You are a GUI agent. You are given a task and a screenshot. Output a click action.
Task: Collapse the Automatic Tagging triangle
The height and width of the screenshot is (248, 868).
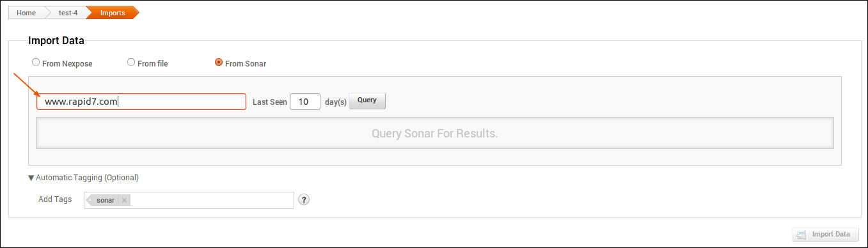pos(31,178)
